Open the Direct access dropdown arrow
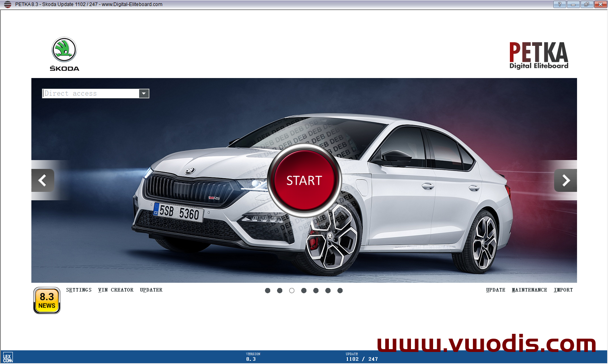608x364 pixels. point(144,93)
